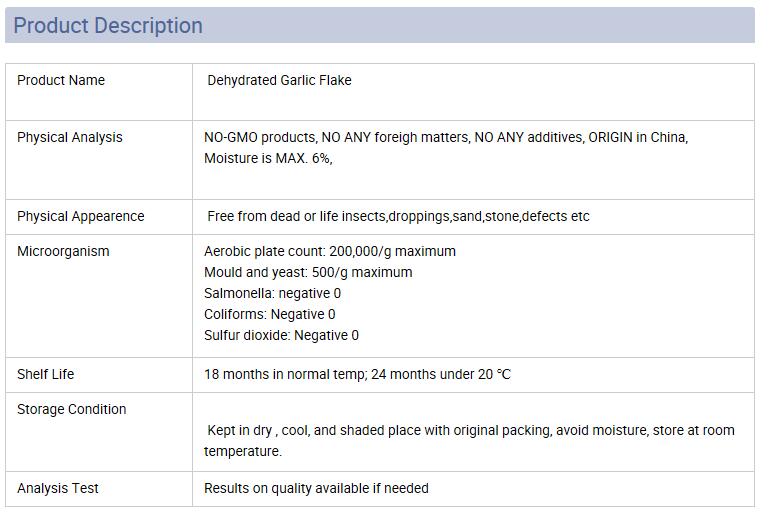Select the Microorganism row label

click(63, 251)
